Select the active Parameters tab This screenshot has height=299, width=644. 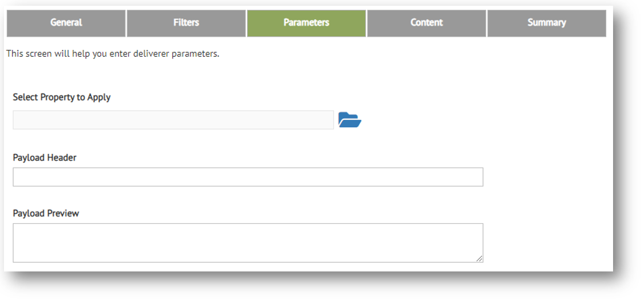(x=307, y=23)
